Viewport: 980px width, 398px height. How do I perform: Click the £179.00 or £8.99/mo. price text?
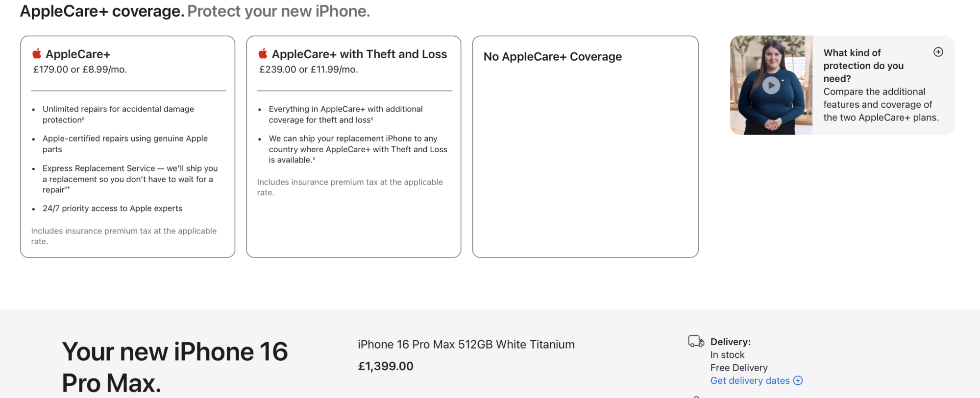(80, 70)
